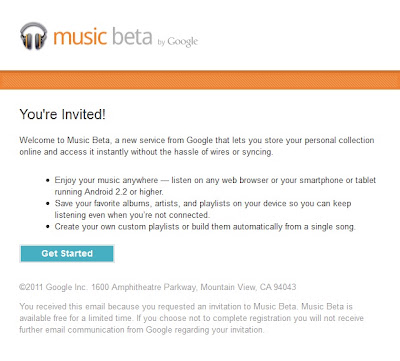Click the bullet dot before "Save your favorite"
The width and height of the screenshot is (400, 361).
coord(48,204)
